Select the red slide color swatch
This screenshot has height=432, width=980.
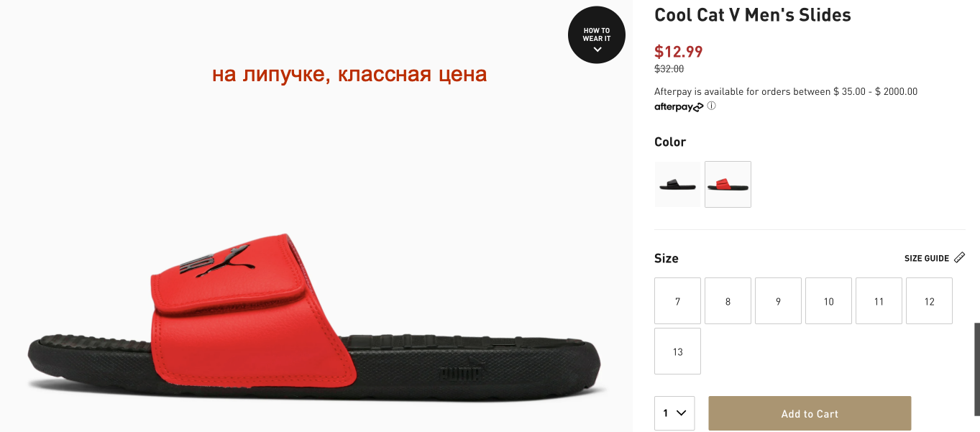pos(728,185)
